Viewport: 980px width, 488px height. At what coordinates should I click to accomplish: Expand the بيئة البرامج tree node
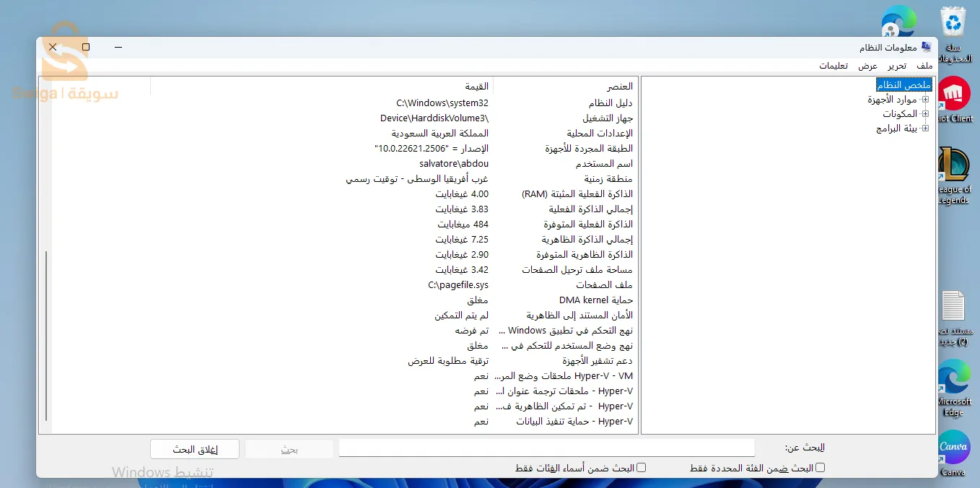pyautogui.click(x=925, y=128)
